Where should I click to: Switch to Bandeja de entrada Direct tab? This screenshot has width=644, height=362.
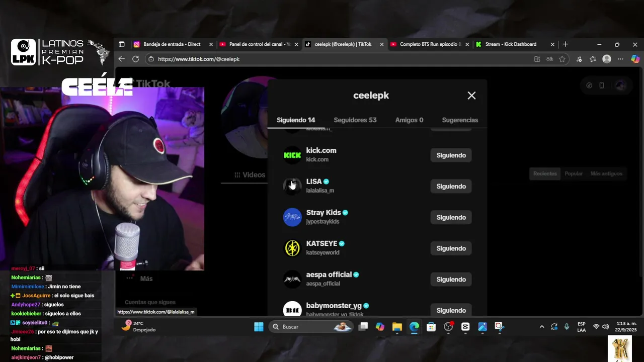click(x=174, y=44)
